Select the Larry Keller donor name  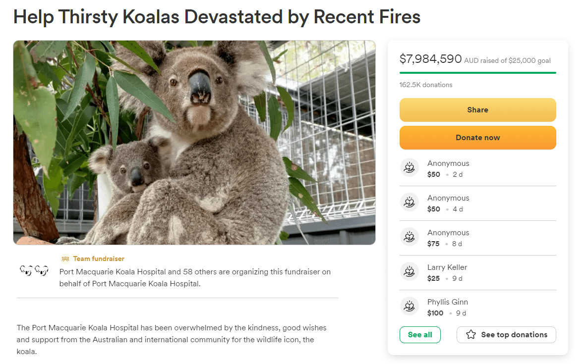click(x=447, y=267)
